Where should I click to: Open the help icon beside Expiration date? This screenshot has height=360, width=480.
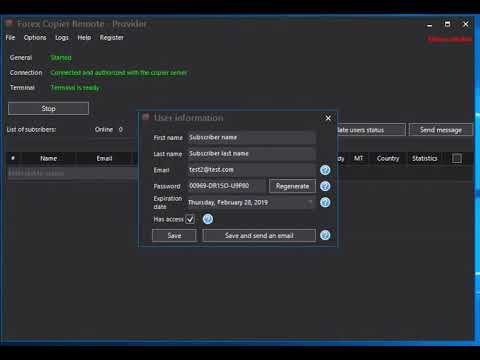[x=325, y=202]
